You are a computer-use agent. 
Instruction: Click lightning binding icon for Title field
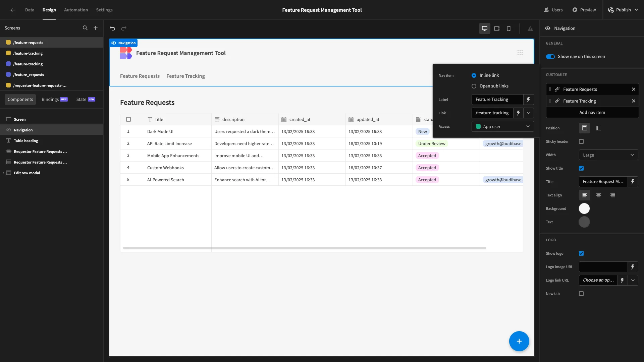tap(633, 182)
